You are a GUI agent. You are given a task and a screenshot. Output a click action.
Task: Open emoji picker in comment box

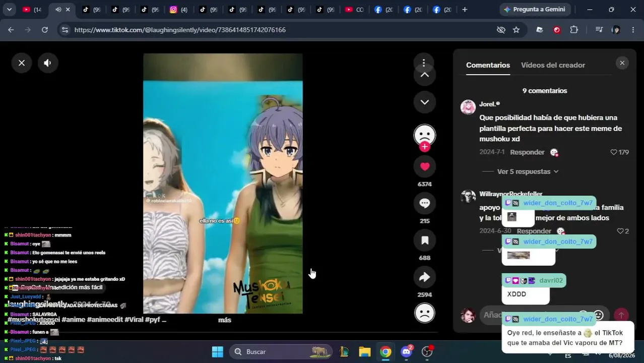(x=599, y=315)
